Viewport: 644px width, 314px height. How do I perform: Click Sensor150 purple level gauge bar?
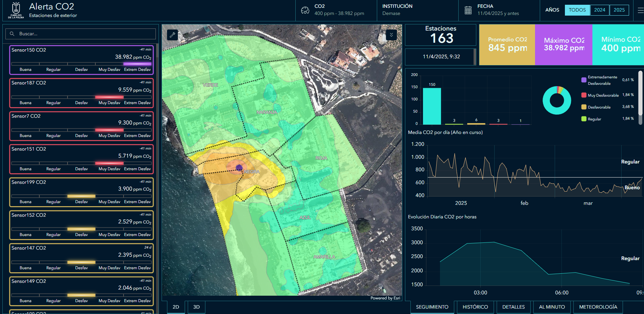pos(137,64)
